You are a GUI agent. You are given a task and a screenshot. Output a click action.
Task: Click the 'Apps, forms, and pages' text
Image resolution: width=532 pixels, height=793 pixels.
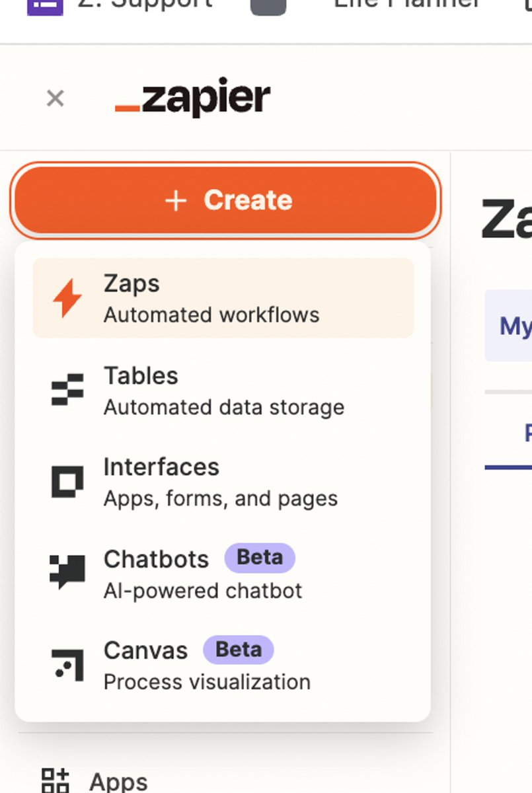[x=221, y=498]
